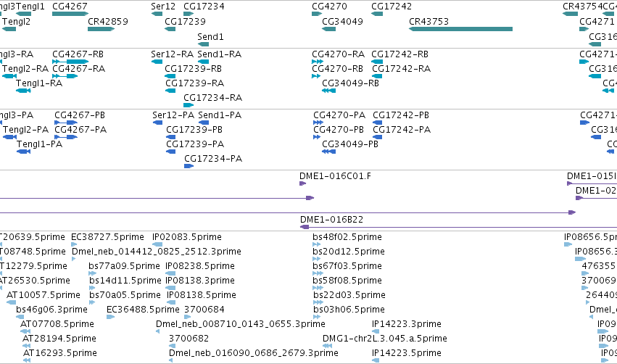Open the Ser12 gene label
Image resolution: width=617 pixels, height=364 pixels.
[x=163, y=7]
